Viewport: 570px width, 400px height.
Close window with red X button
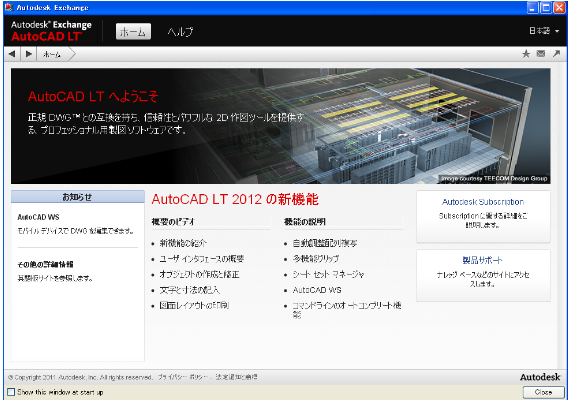[559, 8]
